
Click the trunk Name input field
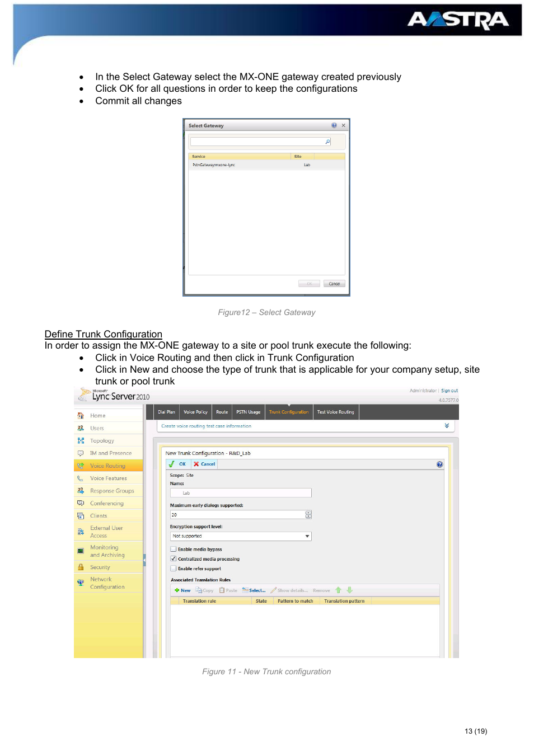pos(241,493)
